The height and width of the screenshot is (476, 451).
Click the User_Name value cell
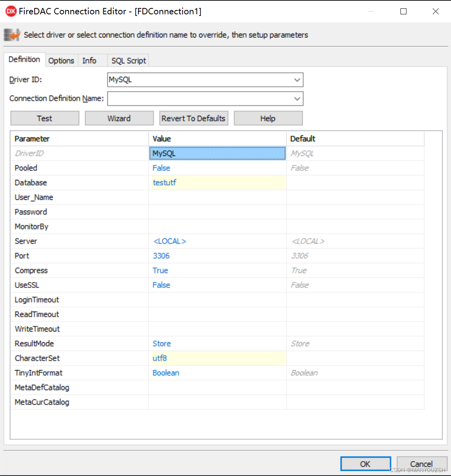pyautogui.click(x=218, y=197)
